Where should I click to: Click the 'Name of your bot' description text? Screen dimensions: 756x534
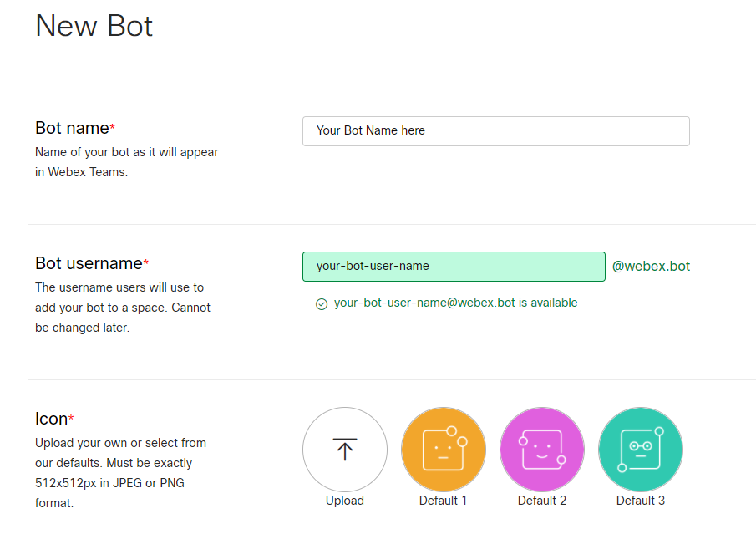click(126, 162)
